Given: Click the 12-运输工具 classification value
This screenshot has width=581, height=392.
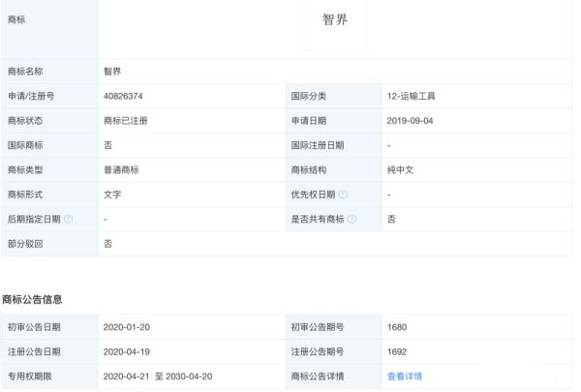Looking at the screenshot, I should pyautogui.click(x=413, y=97).
